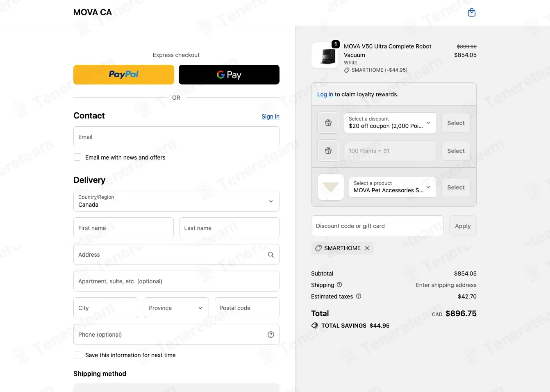
Task: Click the gift icon beside $20 off coupon
Action: [x=328, y=123]
